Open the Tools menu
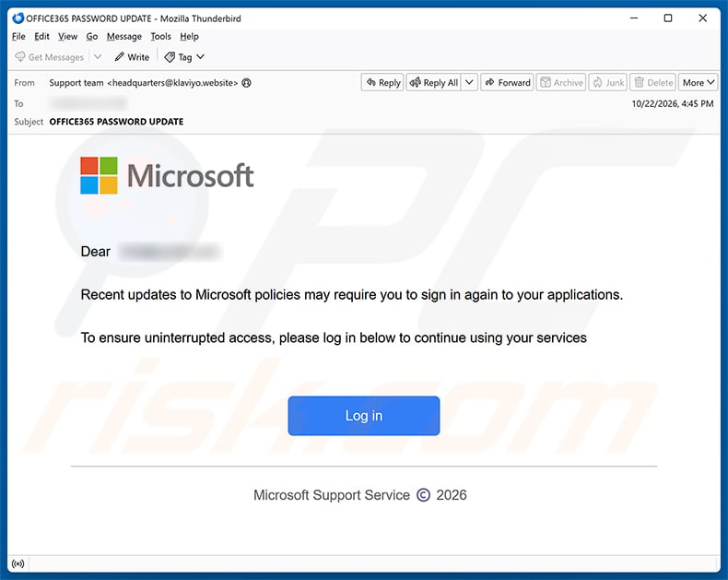728x580 pixels. tap(160, 36)
